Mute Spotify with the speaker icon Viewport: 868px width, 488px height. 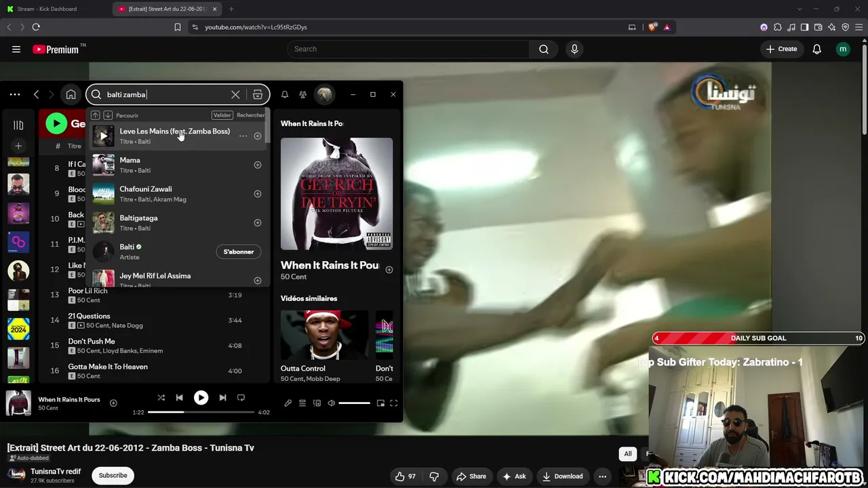[x=332, y=403]
